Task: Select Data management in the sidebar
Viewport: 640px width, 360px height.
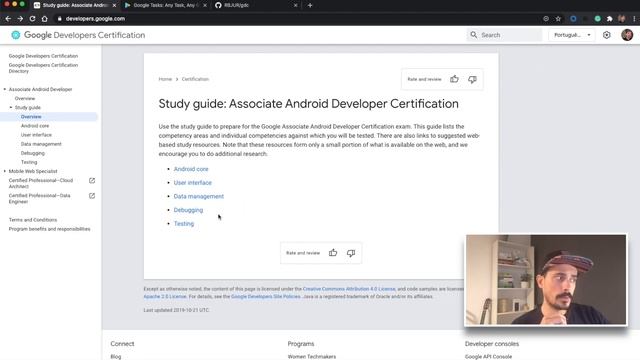Action: point(41,144)
